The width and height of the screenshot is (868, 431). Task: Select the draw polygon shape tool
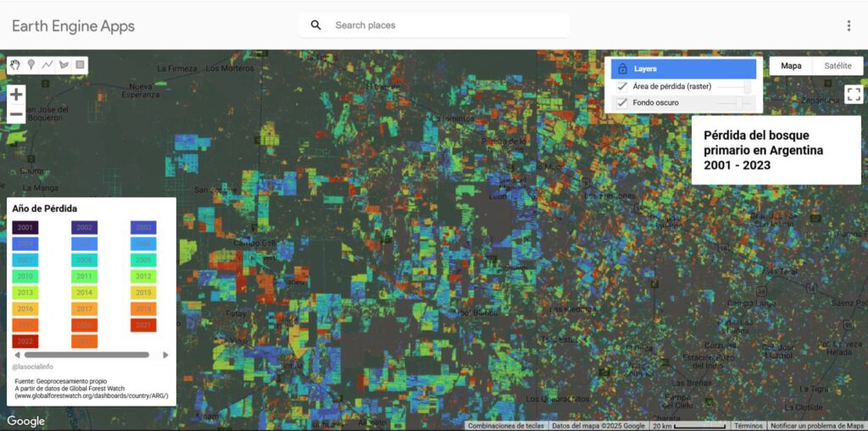[64, 64]
